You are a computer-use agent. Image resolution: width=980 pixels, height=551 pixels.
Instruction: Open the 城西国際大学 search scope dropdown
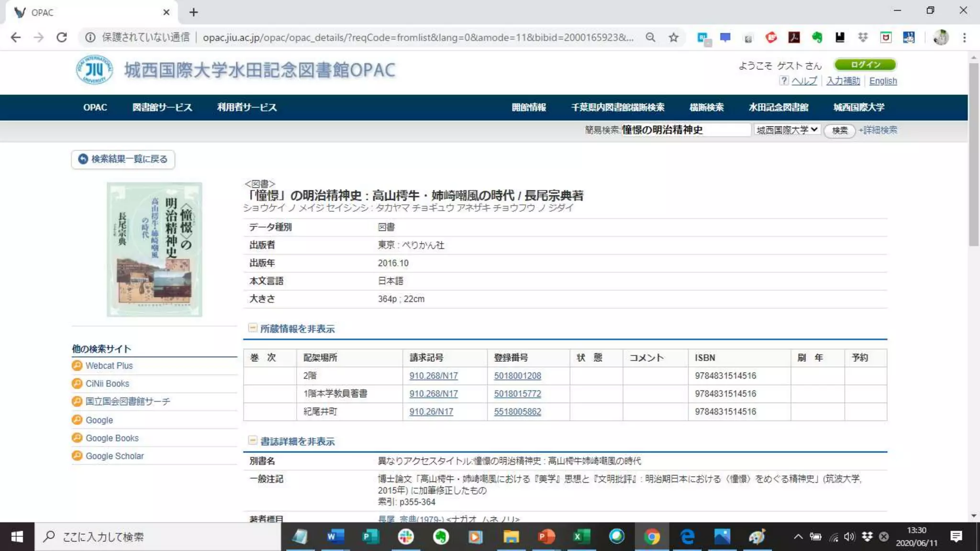click(787, 130)
